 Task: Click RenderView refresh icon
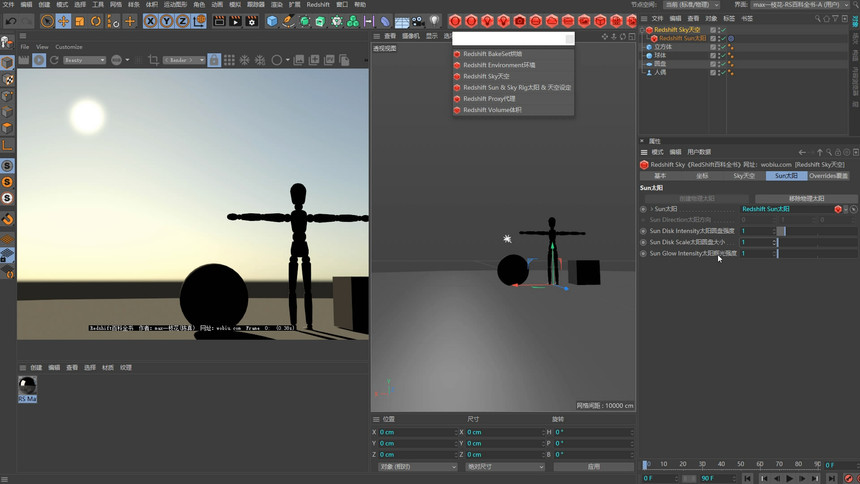[x=54, y=60]
